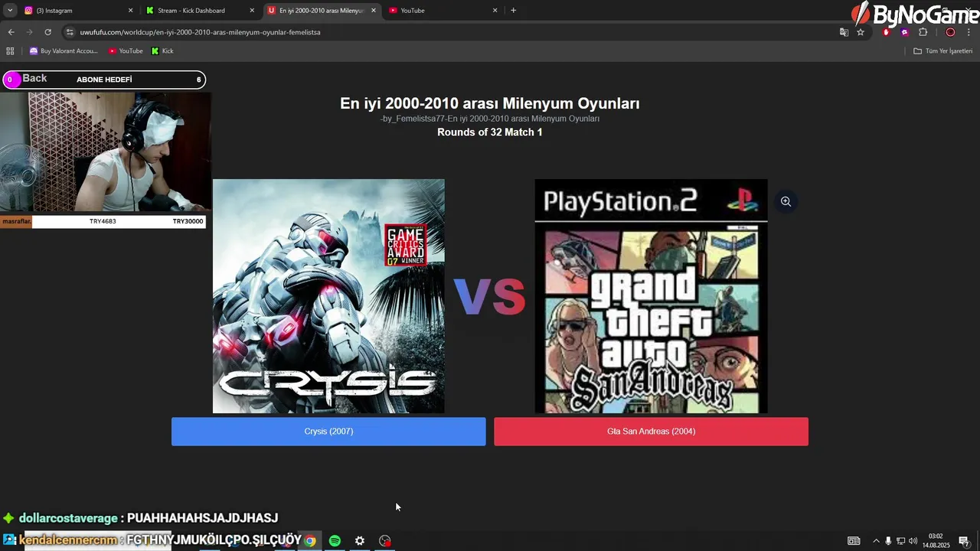This screenshot has height=551, width=980.
Task: Open a new tab with plus button
Action: pyautogui.click(x=513, y=11)
